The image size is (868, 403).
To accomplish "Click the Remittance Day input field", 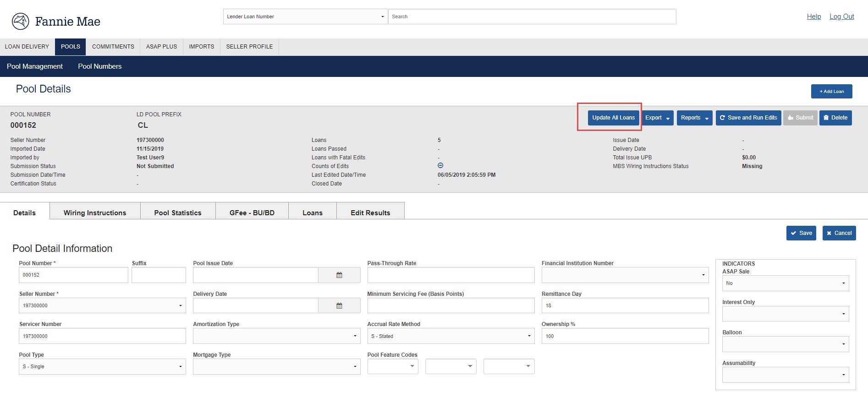I will (625, 306).
